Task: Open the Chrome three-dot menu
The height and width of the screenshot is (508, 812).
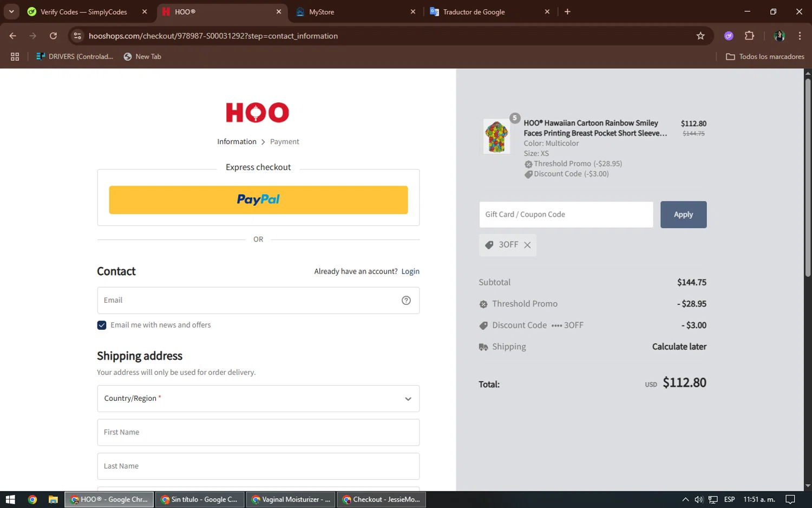Action: (800, 36)
